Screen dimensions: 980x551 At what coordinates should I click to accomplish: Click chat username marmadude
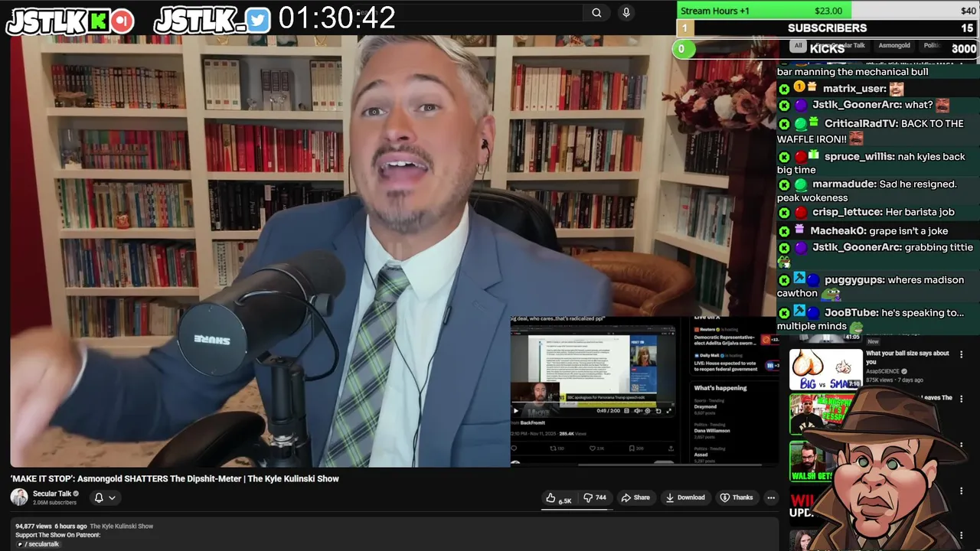pyautogui.click(x=844, y=184)
